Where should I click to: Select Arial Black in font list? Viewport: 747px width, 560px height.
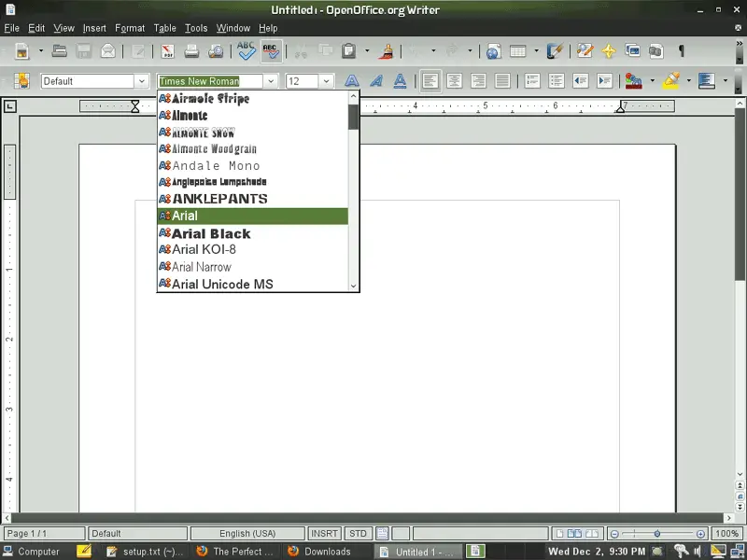[x=252, y=233]
